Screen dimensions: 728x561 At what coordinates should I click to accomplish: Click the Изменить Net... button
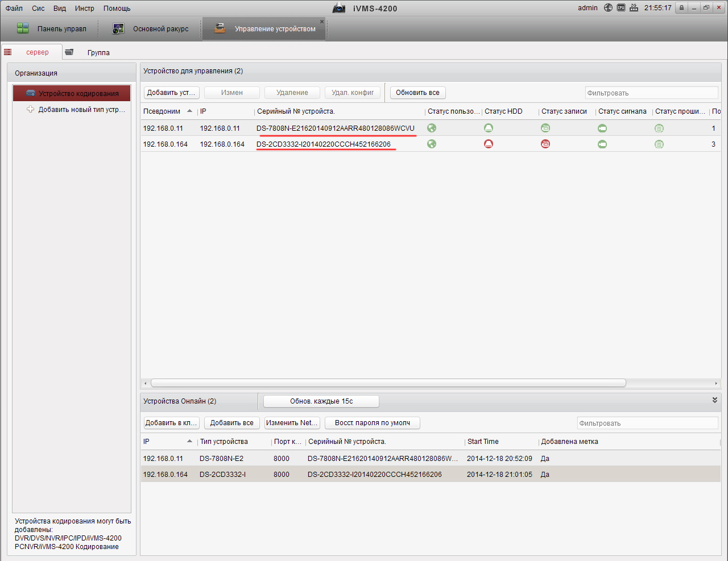pyautogui.click(x=292, y=423)
